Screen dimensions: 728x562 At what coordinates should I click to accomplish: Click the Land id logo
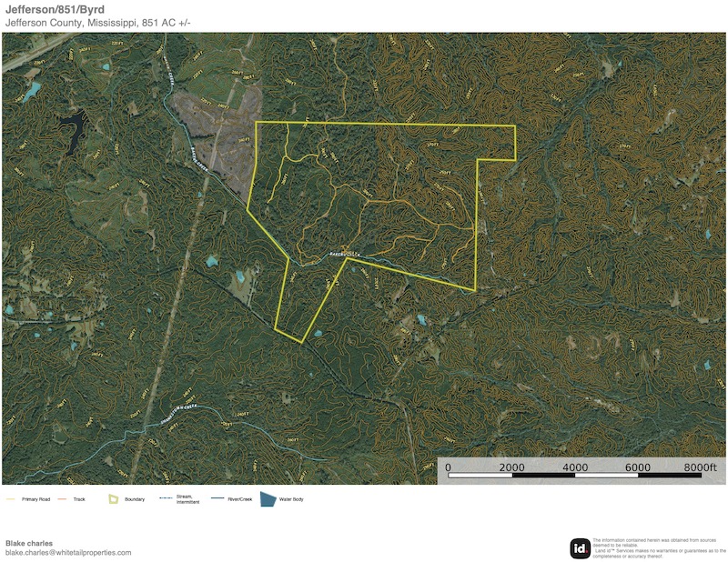[580, 548]
